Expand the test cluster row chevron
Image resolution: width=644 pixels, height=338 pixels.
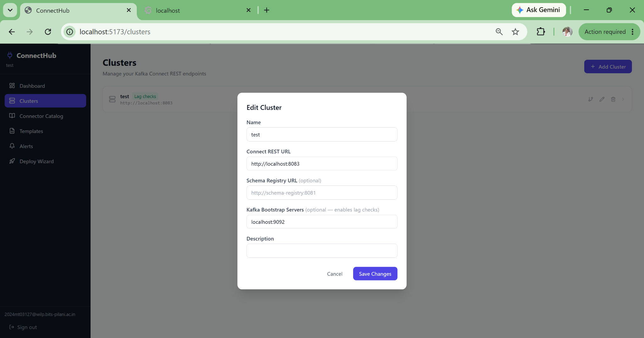[623, 99]
